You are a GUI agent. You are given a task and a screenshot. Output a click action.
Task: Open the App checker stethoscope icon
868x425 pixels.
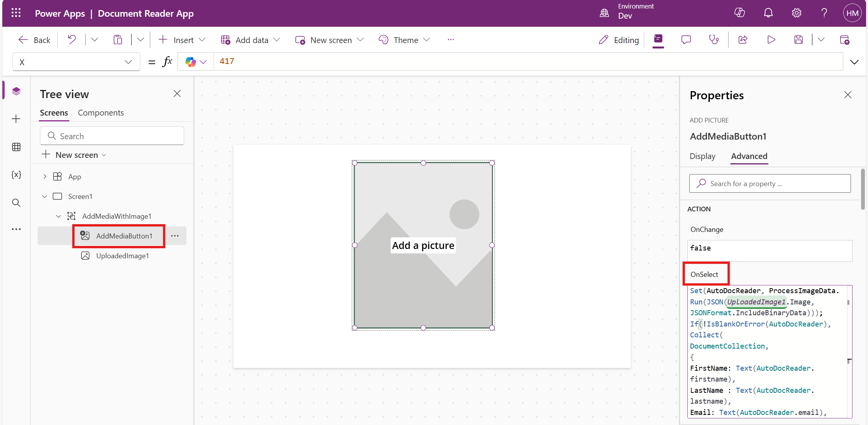[714, 40]
